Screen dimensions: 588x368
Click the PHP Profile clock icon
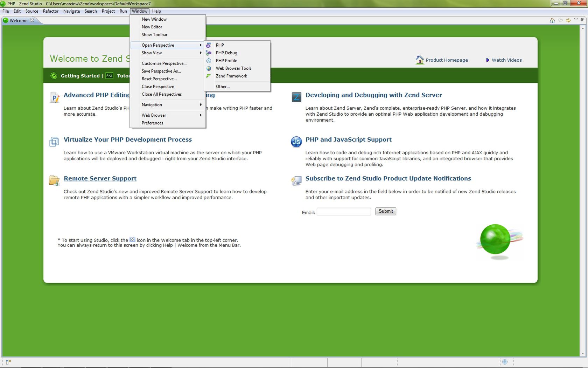209,61
